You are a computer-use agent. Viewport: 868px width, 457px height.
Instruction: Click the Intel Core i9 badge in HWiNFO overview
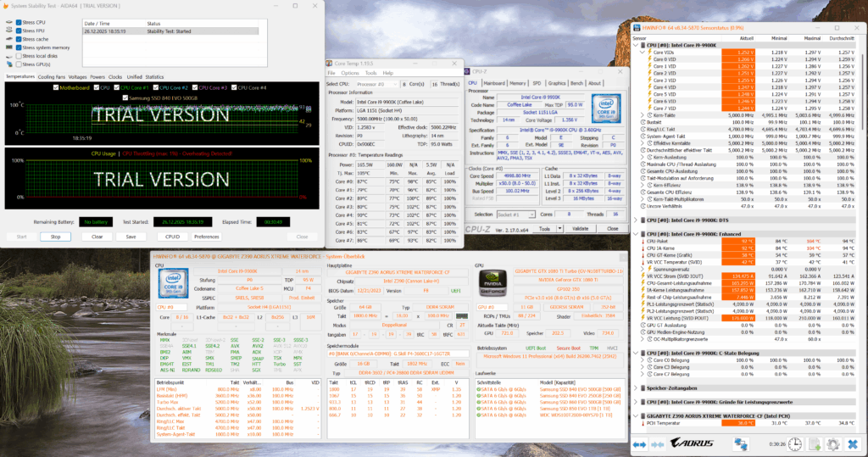173,284
